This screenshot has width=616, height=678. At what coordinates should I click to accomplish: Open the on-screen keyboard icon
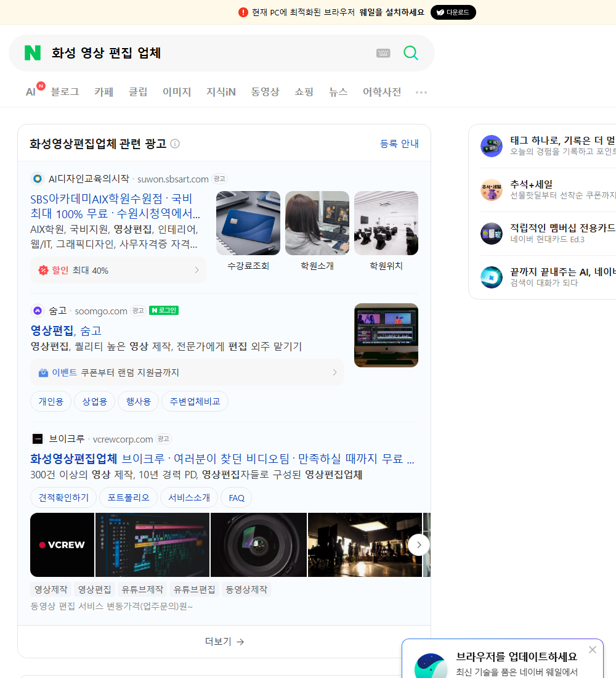(383, 53)
